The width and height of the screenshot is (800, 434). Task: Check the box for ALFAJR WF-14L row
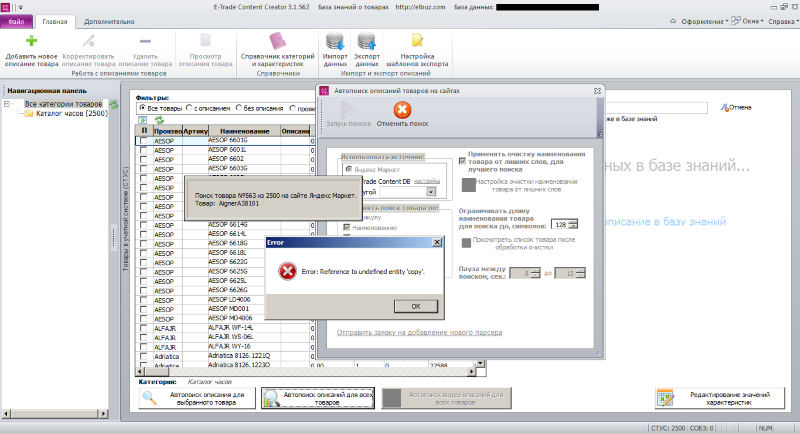[x=143, y=328]
